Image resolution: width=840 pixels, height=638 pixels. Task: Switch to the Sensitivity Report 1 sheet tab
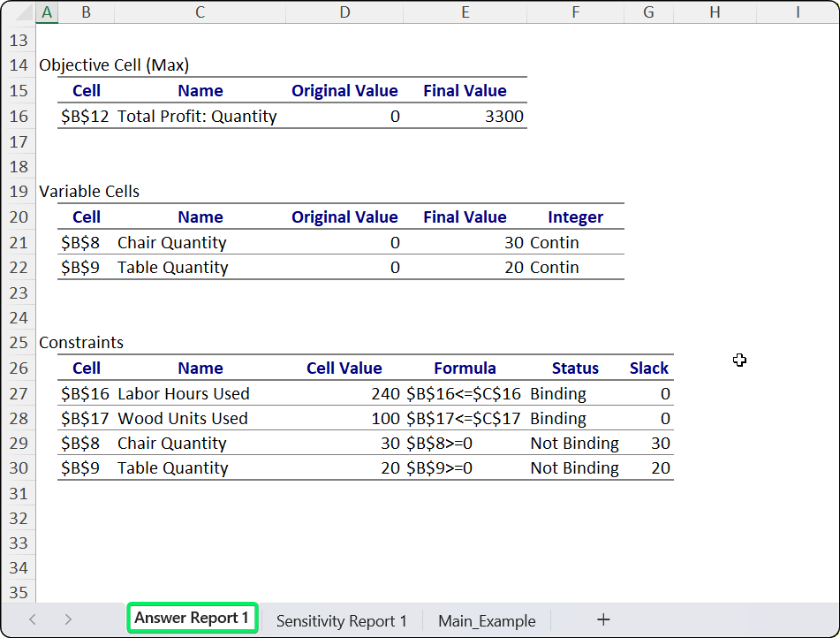tap(341, 618)
